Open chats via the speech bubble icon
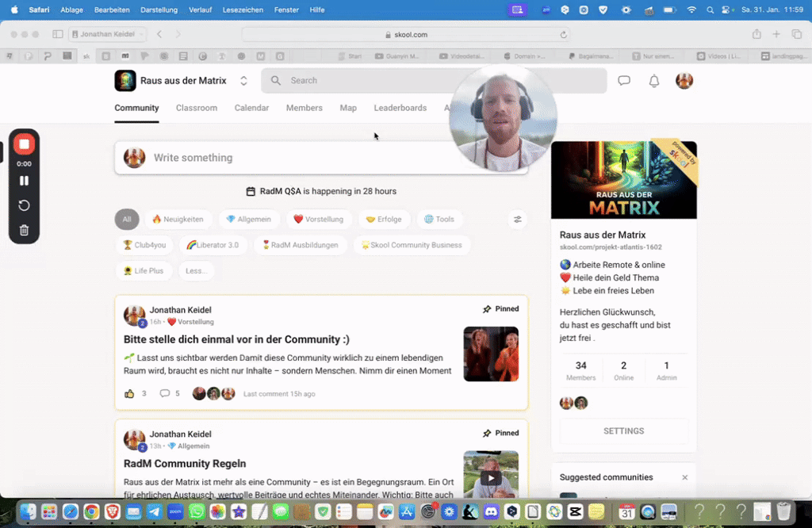Viewport: 812px width, 528px height. click(x=624, y=80)
